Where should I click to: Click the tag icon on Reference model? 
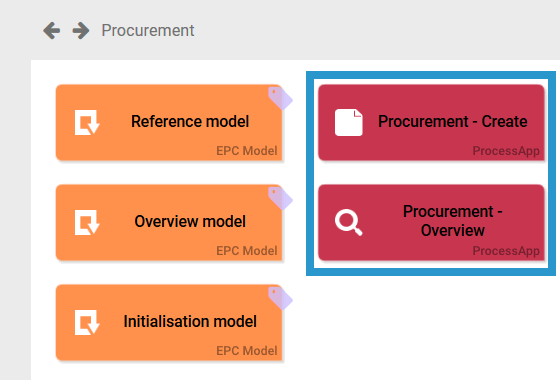point(280,98)
